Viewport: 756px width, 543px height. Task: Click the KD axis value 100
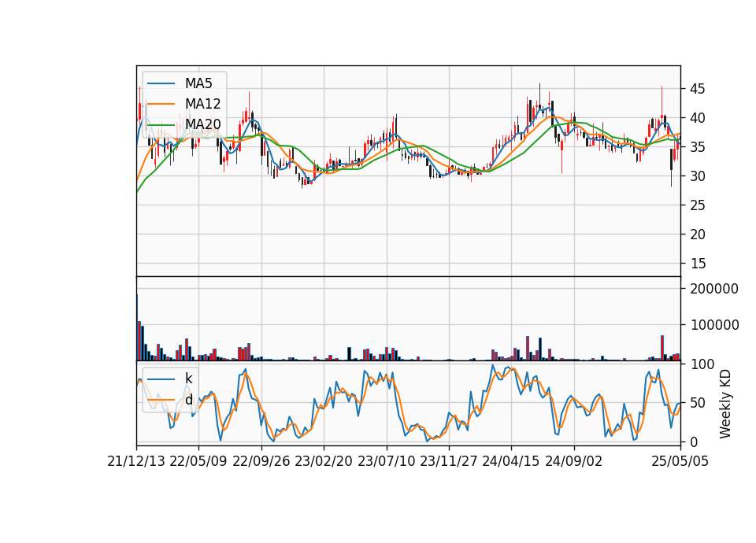tap(702, 364)
